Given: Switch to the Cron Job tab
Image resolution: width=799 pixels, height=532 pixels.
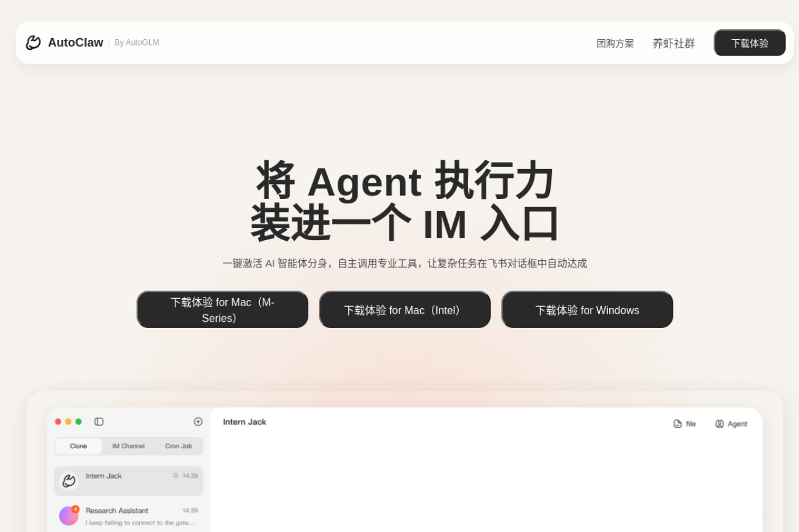Looking at the screenshot, I should [179, 446].
